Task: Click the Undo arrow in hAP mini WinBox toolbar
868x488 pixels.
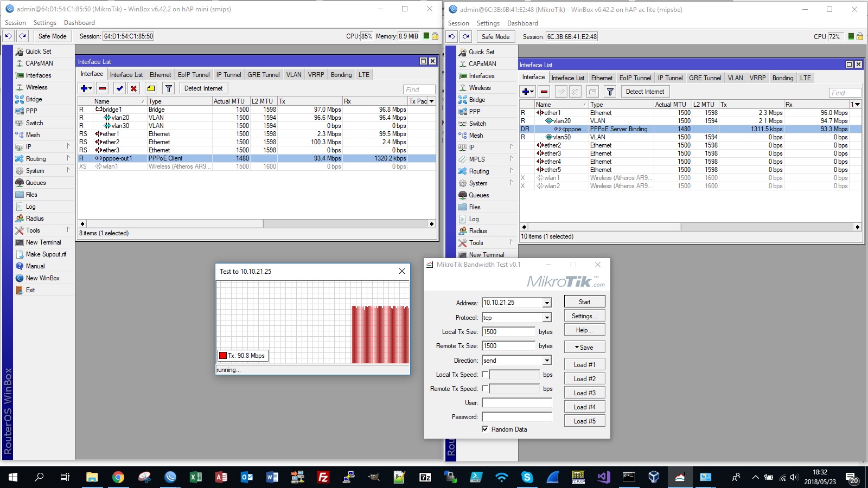Action: [x=9, y=36]
